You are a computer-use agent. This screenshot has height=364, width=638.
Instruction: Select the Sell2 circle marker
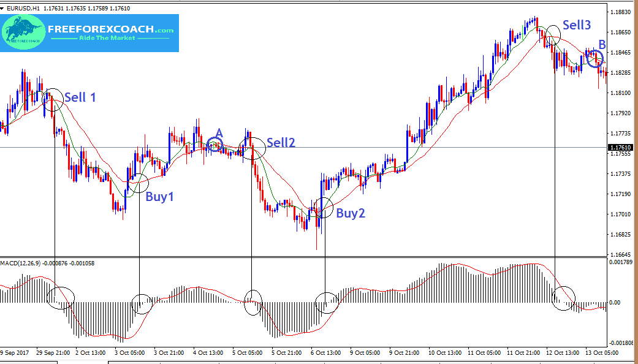pyautogui.click(x=252, y=147)
